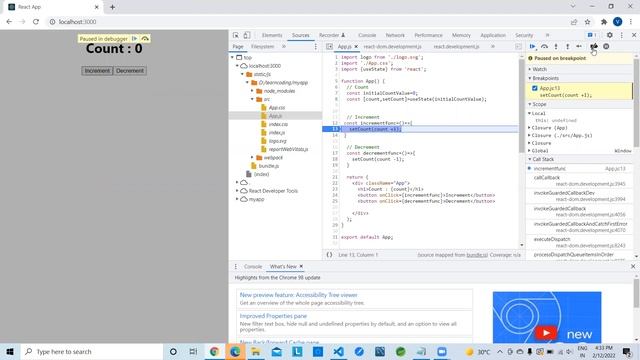Expand node_modules folder
The height and width of the screenshot is (360, 640).
point(252,91)
